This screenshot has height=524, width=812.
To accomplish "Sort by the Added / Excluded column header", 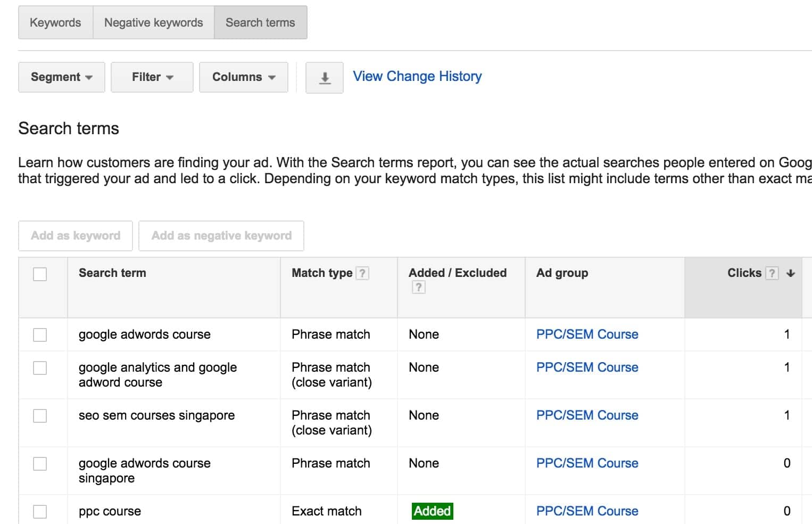I will (x=458, y=273).
